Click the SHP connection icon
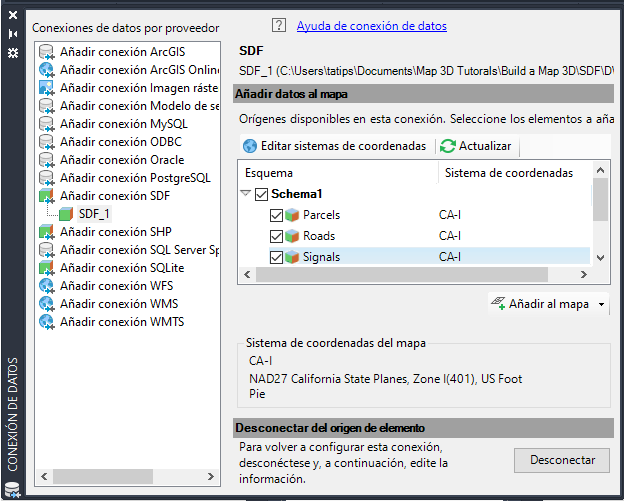 click(x=46, y=232)
